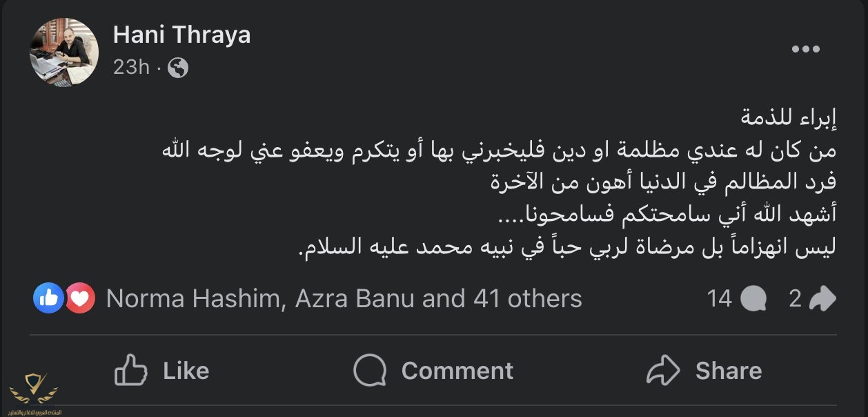Open Hani Thraya's profile name link
Viewport: 868px width, 417px height.
coord(181,35)
